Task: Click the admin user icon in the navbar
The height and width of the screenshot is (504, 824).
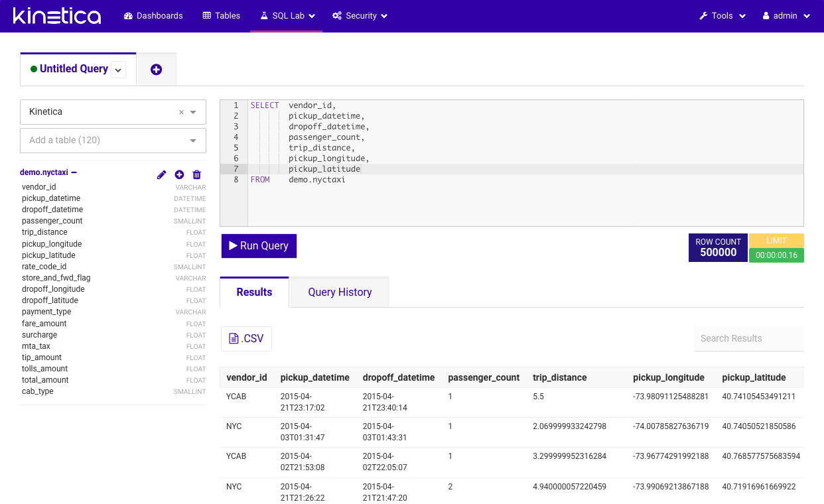Action: point(766,15)
